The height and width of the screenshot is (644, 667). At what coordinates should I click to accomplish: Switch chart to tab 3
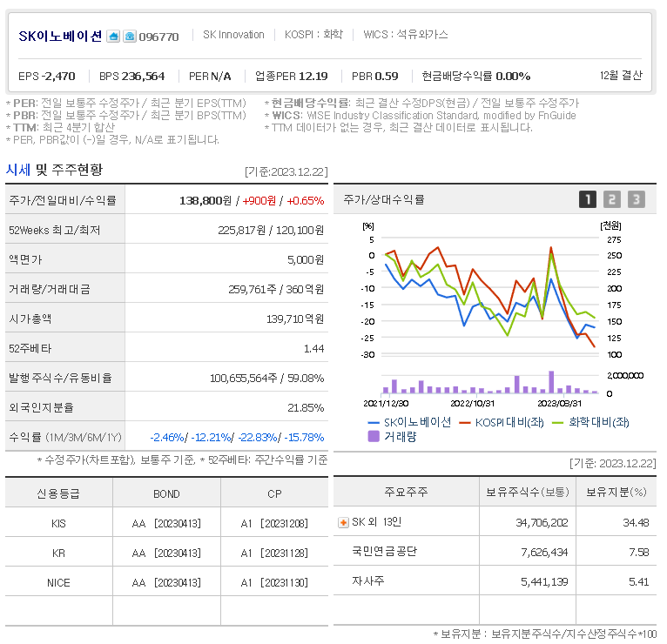pyautogui.click(x=636, y=199)
